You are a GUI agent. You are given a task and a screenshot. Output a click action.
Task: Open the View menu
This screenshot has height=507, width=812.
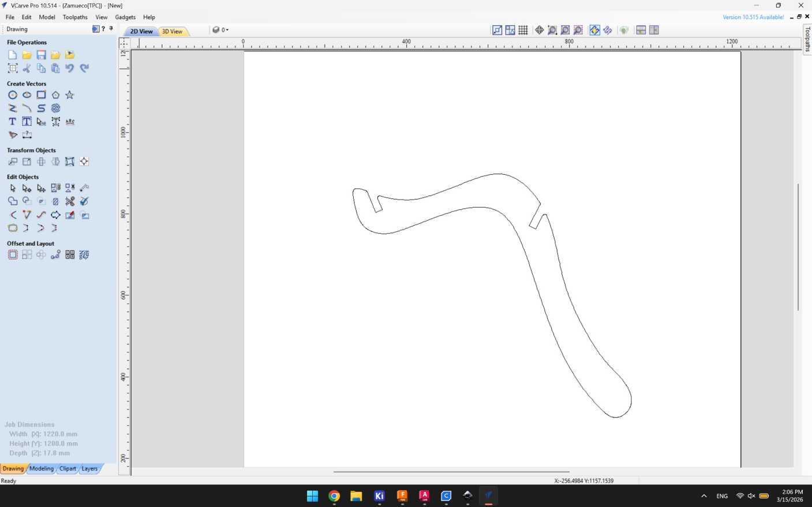(102, 17)
